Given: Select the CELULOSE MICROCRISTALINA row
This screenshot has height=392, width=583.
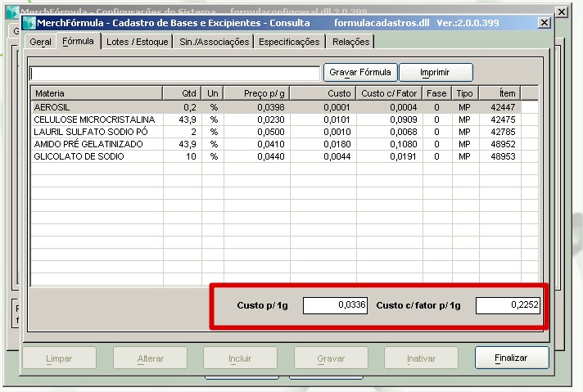Looking at the screenshot, I should (x=96, y=119).
